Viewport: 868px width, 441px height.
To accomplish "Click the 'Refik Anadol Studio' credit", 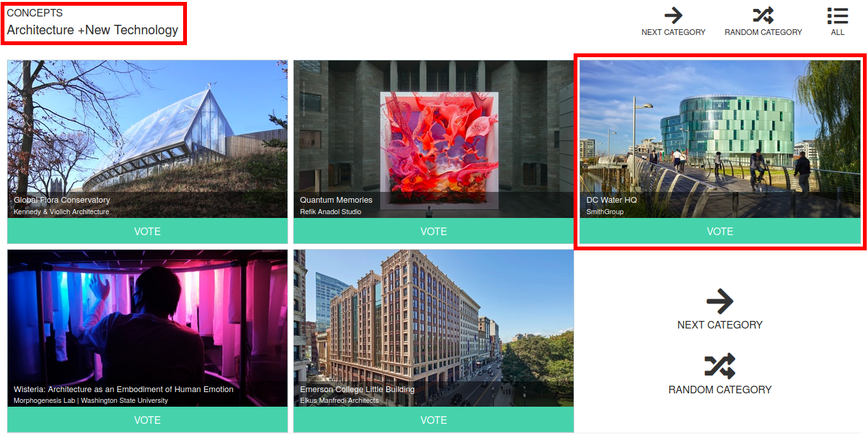I will click(331, 212).
